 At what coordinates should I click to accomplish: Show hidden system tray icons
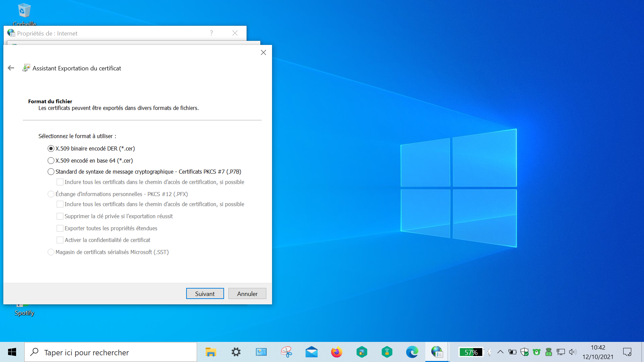[500, 352]
